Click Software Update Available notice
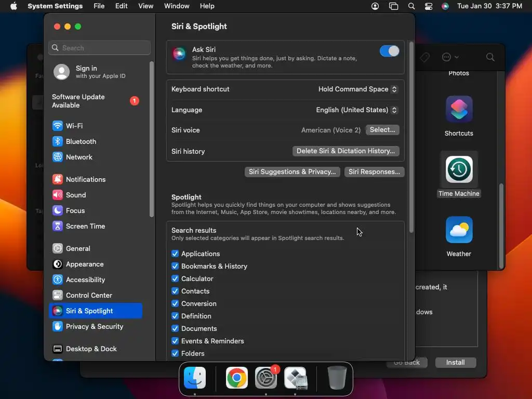Image resolution: width=532 pixels, height=399 pixels. coord(96,101)
